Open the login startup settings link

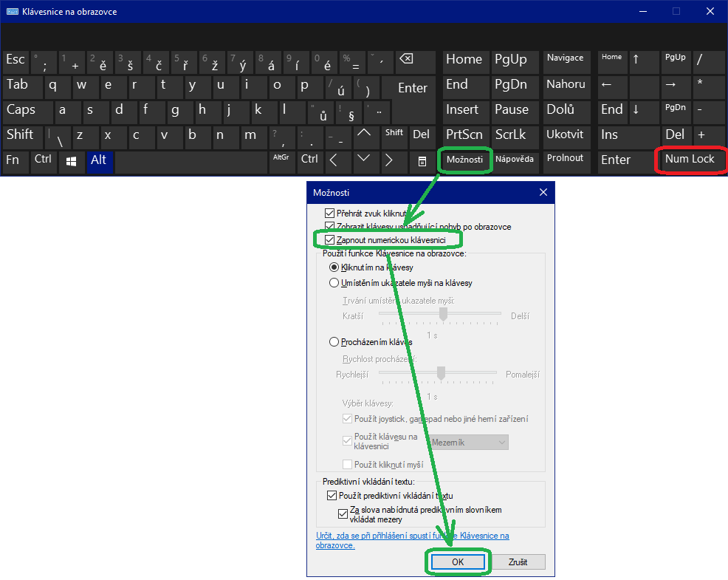412,540
